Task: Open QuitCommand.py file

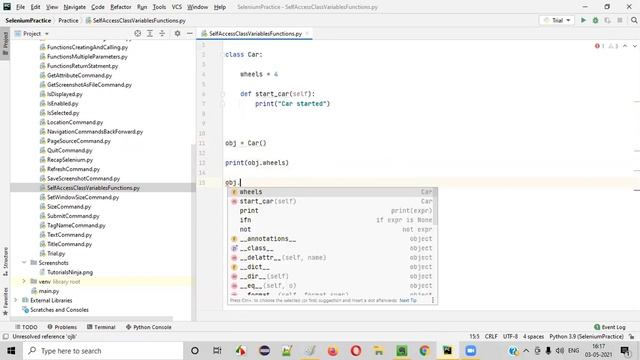Action: pyautogui.click(x=69, y=150)
